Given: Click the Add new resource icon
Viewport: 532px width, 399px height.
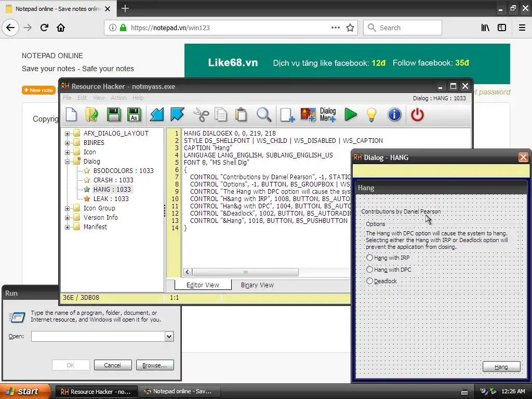Looking at the screenshot, I should (x=287, y=115).
